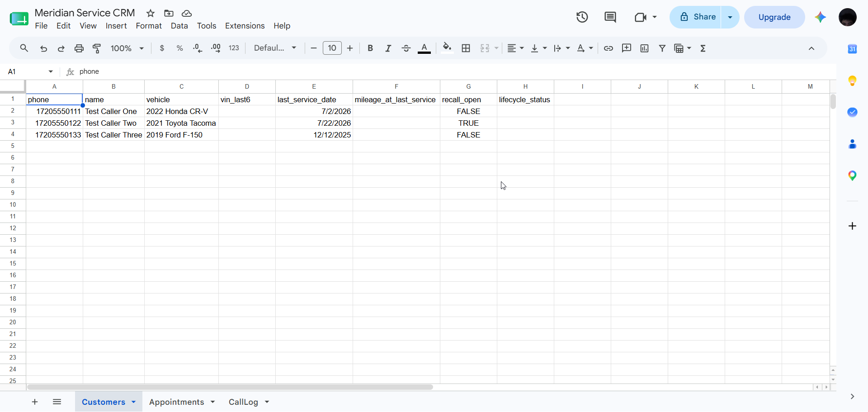Open the Insert menu
Image resolution: width=868 pixels, height=412 pixels.
point(116,26)
